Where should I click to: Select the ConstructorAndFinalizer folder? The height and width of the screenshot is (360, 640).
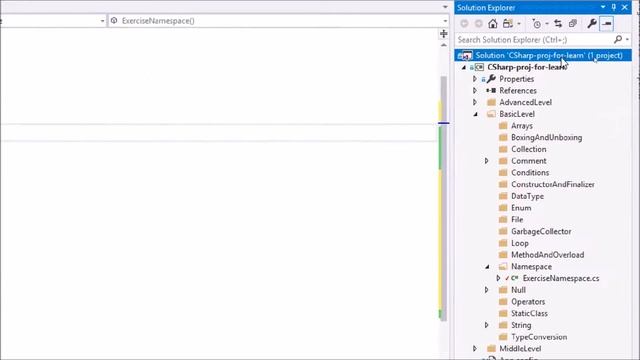pos(553,184)
